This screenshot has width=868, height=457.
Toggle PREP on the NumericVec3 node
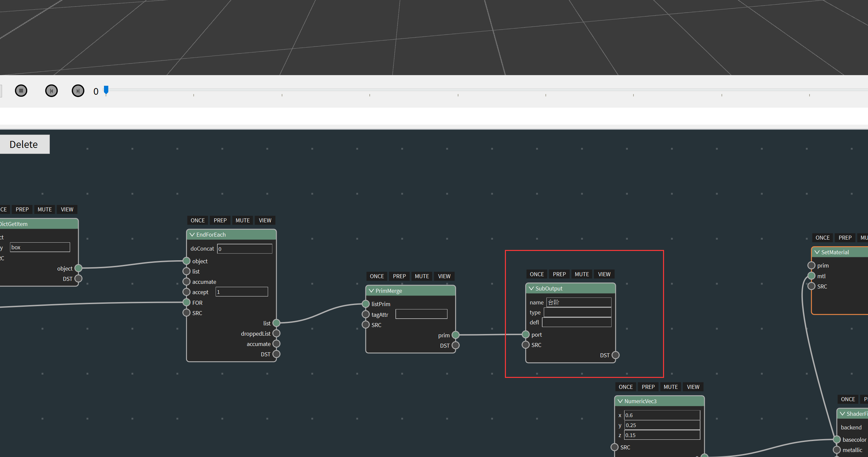pos(648,387)
